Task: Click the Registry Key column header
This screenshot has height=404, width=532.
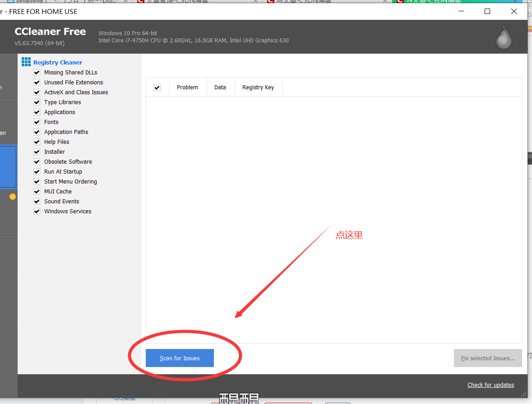Action: pyautogui.click(x=258, y=87)
